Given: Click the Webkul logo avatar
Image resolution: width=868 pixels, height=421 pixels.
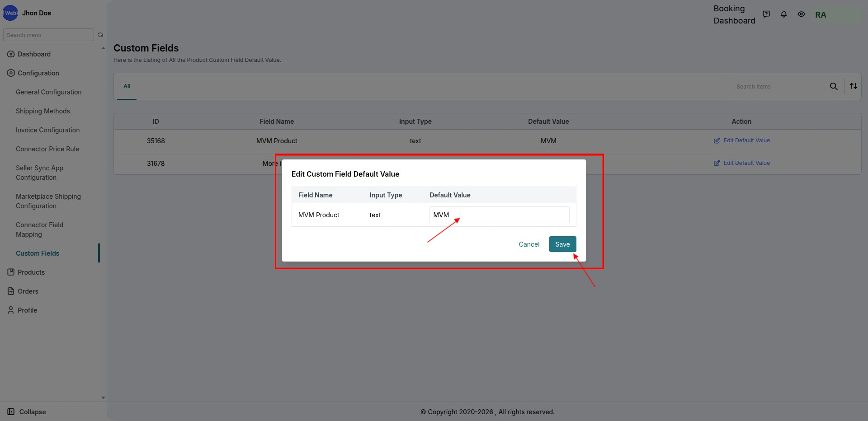Looking at the screenshot, I should coord(10,13).
